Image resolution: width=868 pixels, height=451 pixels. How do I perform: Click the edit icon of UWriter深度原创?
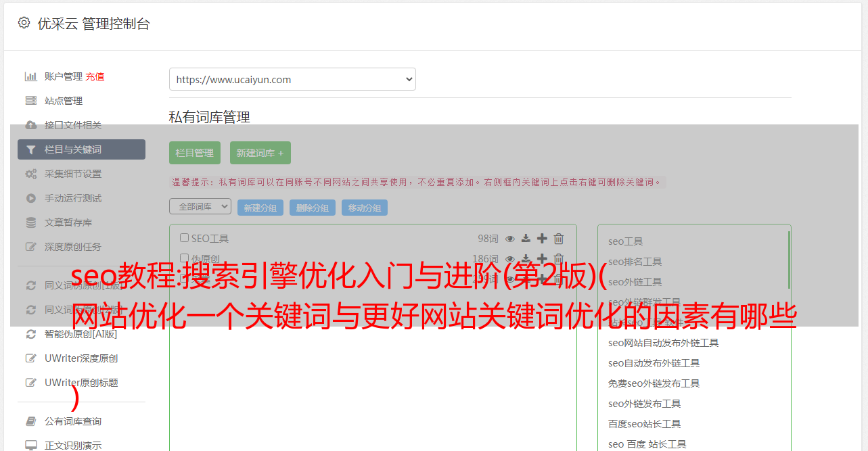point(30,358)
